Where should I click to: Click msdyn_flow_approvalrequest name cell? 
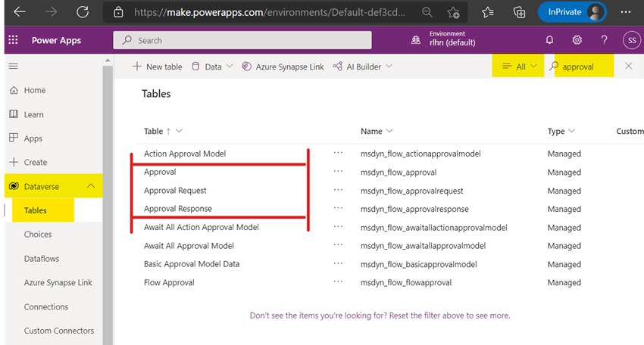(x=411, y=191)
